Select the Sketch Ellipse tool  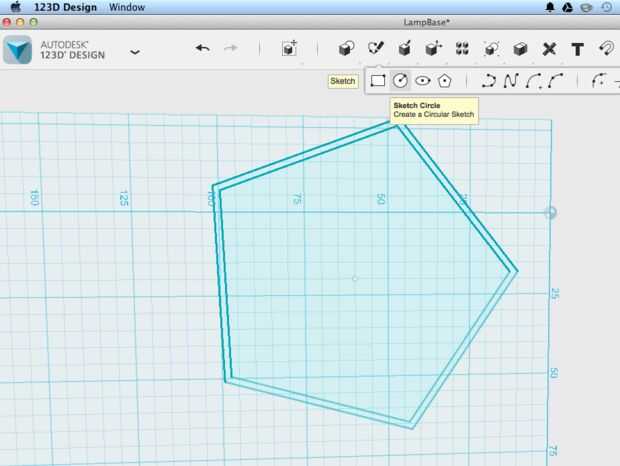point(422,81)
